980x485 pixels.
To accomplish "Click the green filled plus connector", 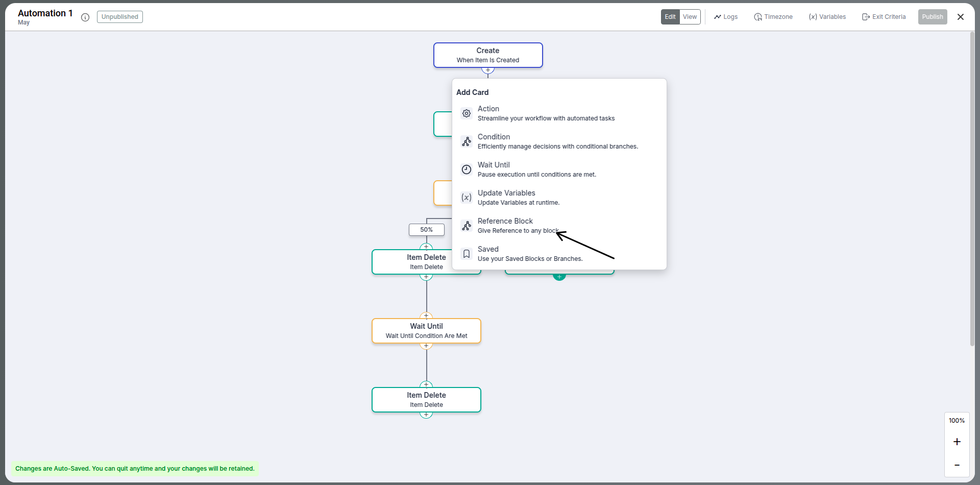I will 559,277.
